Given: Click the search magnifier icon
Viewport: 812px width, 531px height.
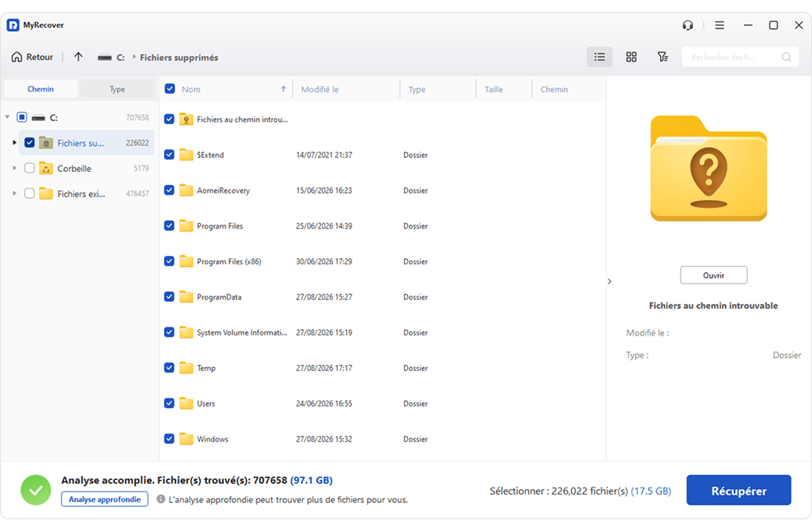Looking at the screenshot, I should click(x=786, y=57).
